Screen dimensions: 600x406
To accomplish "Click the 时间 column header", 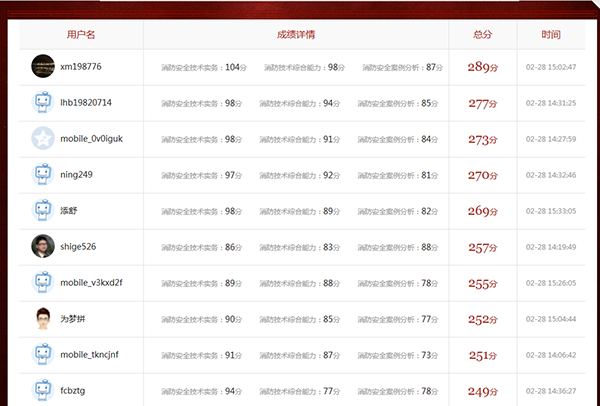I will click(x=551, y=35).
